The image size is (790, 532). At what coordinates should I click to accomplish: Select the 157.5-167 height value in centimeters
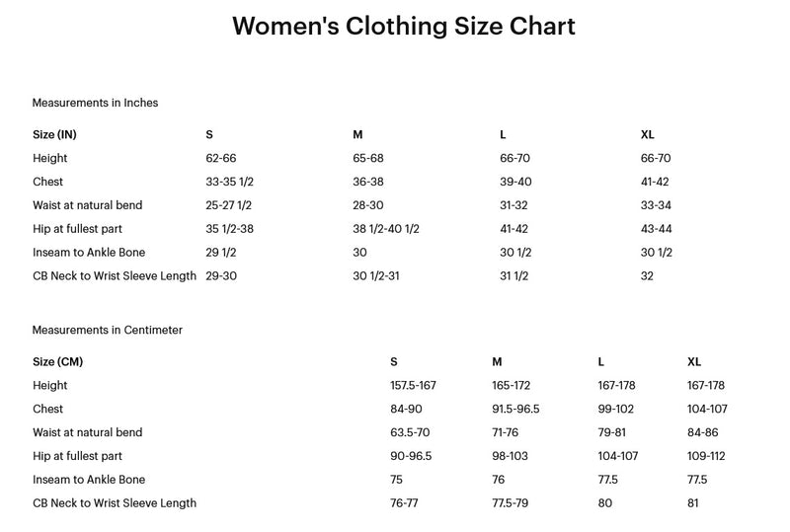tap(413, 386)
